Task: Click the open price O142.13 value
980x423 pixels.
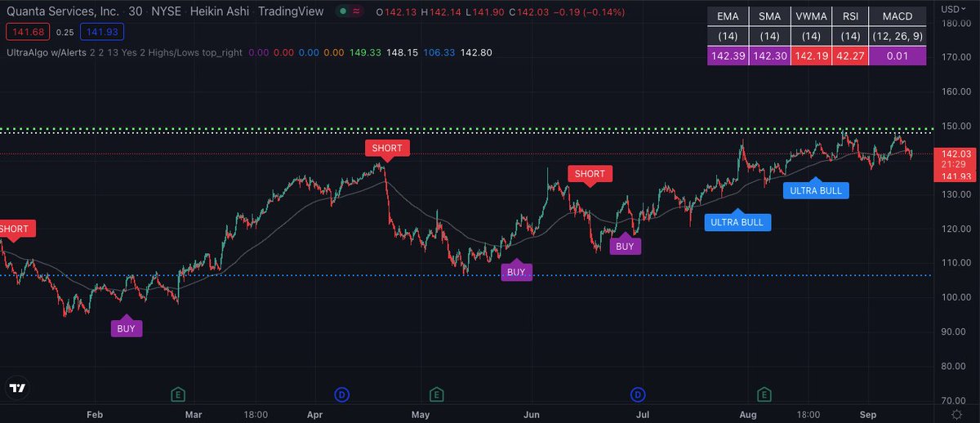Action: point(394,11)
